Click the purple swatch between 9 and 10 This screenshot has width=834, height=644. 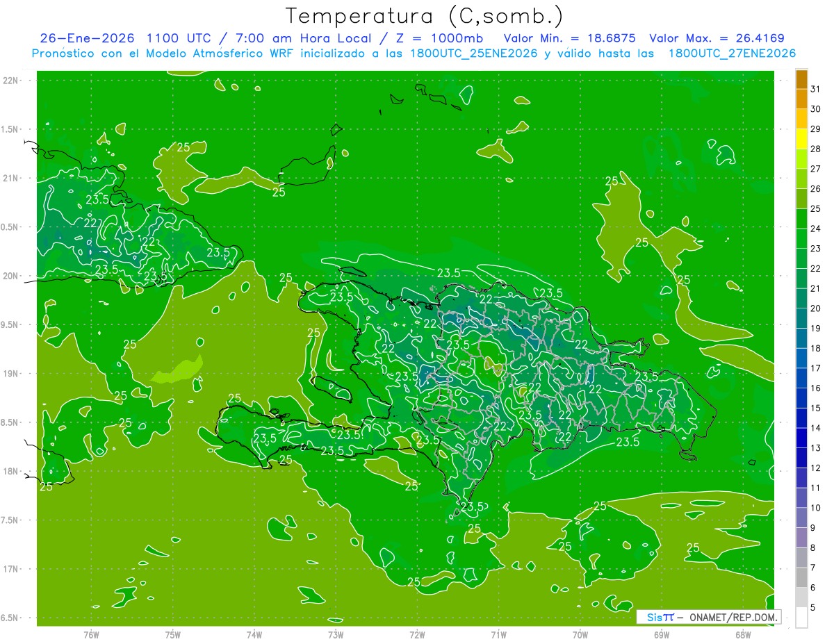click(801, 518)
